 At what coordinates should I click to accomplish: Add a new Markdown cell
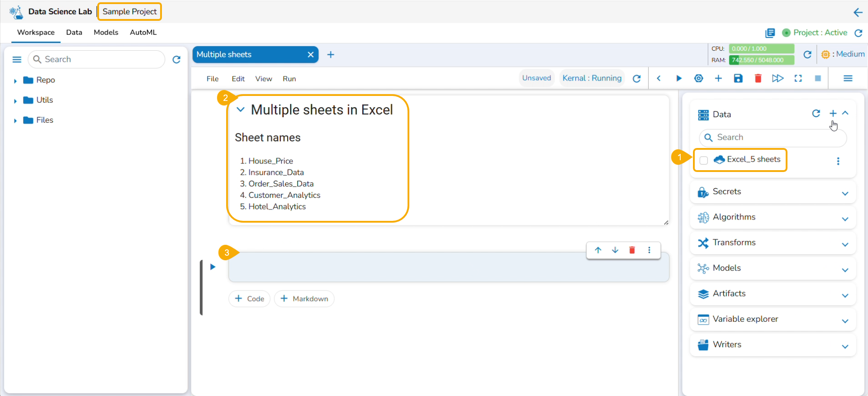pyautogui.click(x=304, y=299)
